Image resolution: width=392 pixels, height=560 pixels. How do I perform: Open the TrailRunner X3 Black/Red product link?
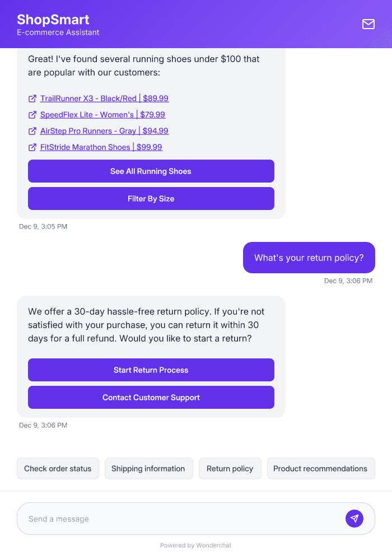pyautogui.click(x=104, y=98)
